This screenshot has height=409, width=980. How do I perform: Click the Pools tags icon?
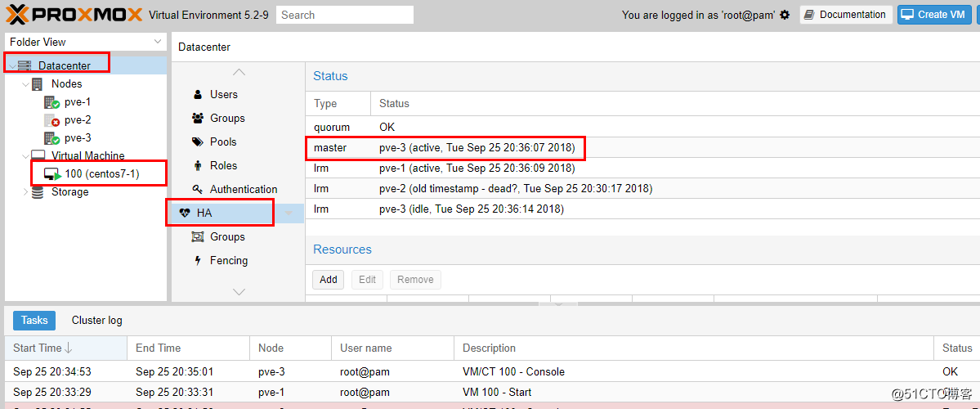point(198,142)
